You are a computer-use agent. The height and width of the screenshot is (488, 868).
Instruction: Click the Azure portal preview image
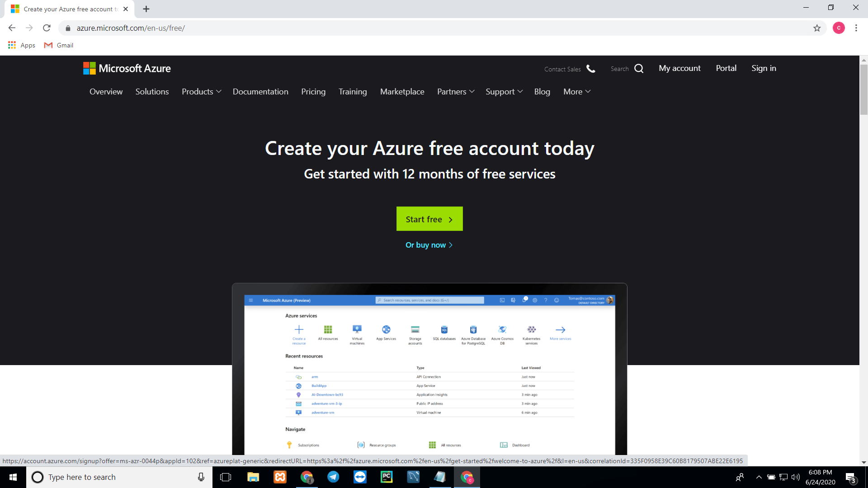pyautogui.click(x=429, y=369)
